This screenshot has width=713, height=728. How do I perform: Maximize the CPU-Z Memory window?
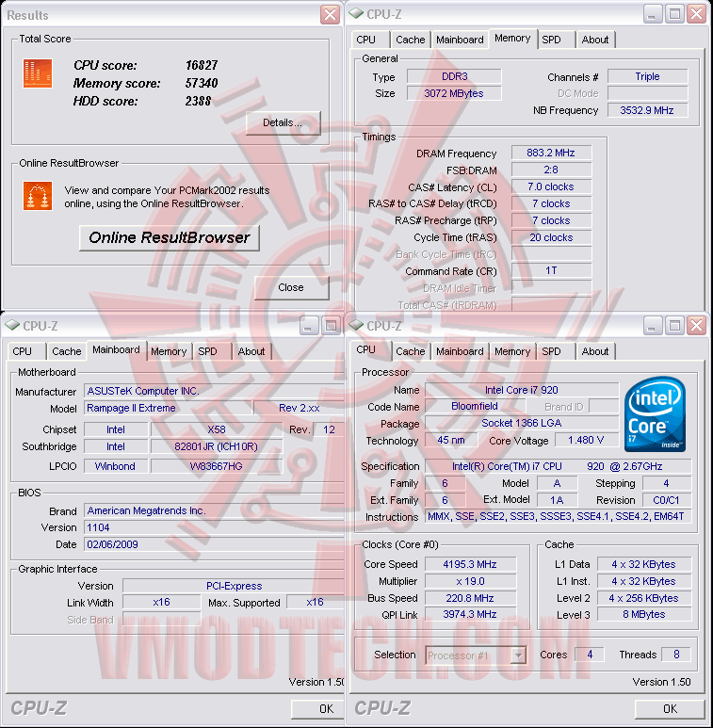click(x=674, y=14)
